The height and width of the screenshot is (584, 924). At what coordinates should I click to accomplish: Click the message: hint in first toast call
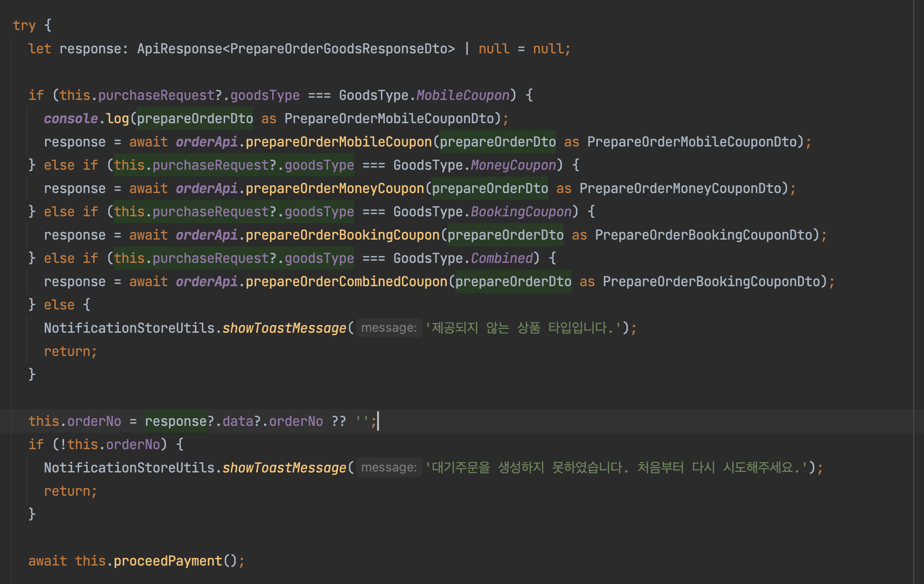(389, 328)
